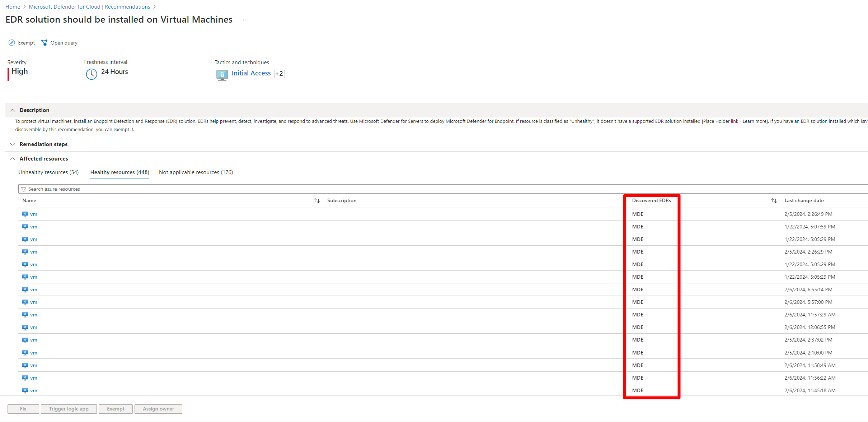Click the 24 Hours freshness value
The height and width of the screenshot is (422, 868).
pos(114,72)
